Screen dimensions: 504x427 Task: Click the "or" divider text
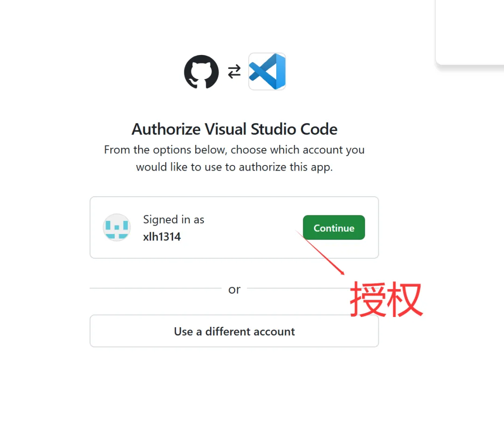(234, 289)
